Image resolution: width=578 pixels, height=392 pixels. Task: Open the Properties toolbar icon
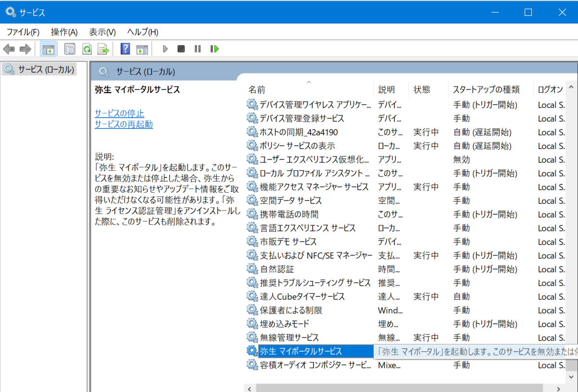point(70,49)
